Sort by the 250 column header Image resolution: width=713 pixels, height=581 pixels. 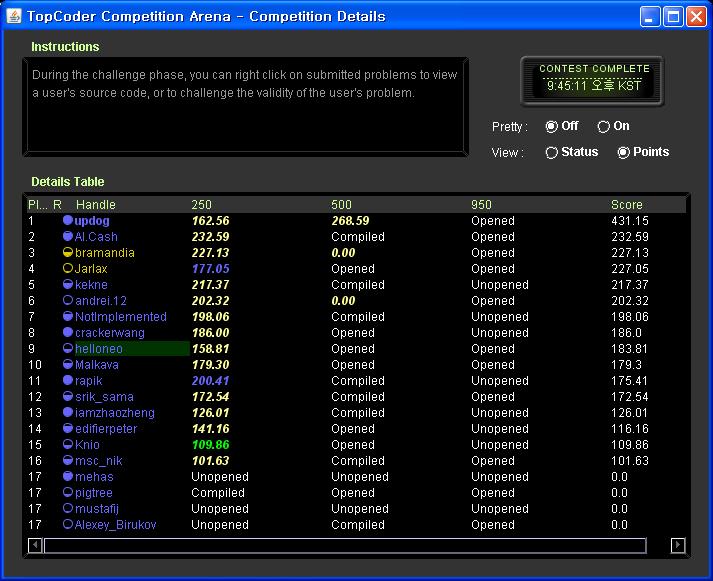[x=201, y=205]
